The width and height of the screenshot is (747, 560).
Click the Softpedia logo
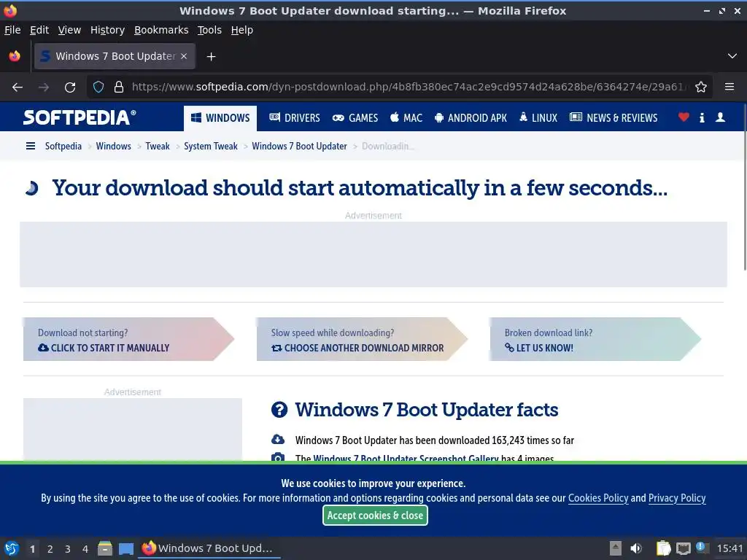[80, 117]
